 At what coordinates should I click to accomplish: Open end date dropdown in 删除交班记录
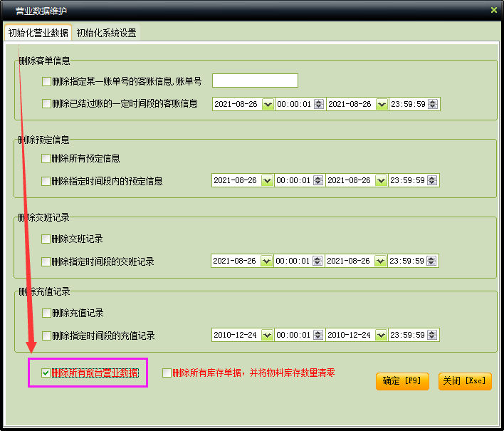pyautogui.click(x=382, y=261)
